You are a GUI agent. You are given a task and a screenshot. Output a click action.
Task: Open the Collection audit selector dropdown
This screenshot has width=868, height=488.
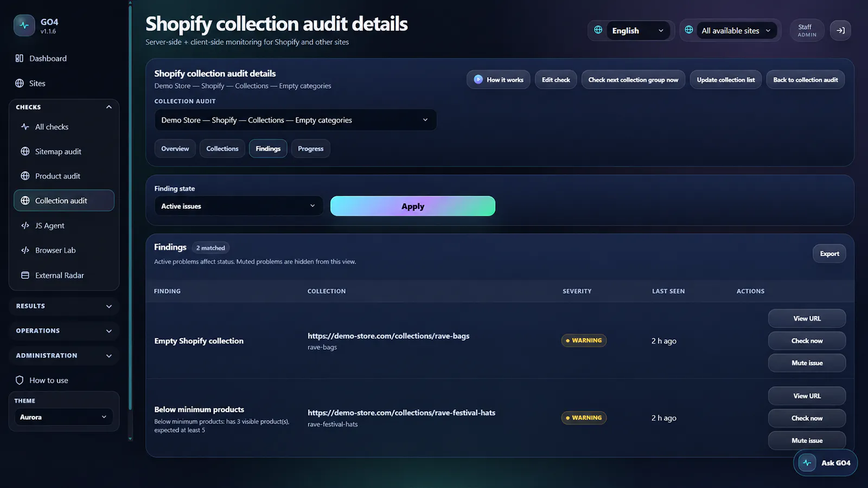click(295, 120)
